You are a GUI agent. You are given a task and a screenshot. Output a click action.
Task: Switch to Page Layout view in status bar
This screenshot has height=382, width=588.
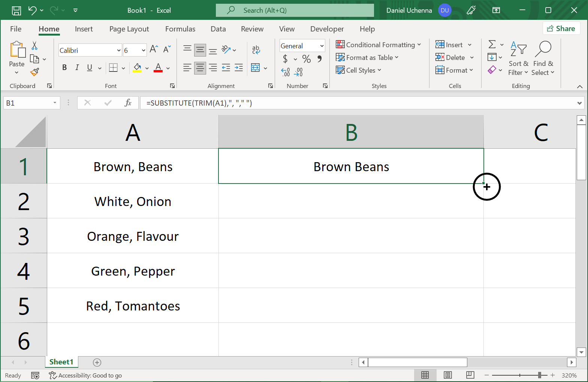447,375
